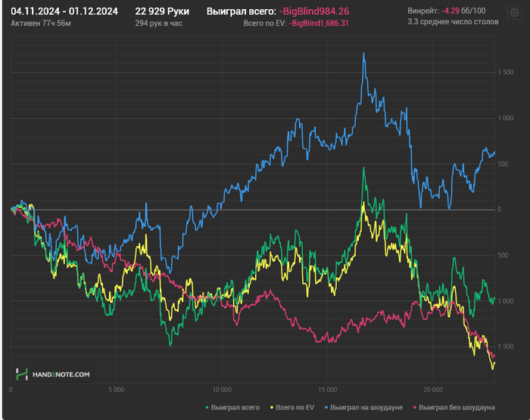Click the total won value -BigBlind984.26
The width and height of the screenshot is (530, 420).
[x=314, y=11]
